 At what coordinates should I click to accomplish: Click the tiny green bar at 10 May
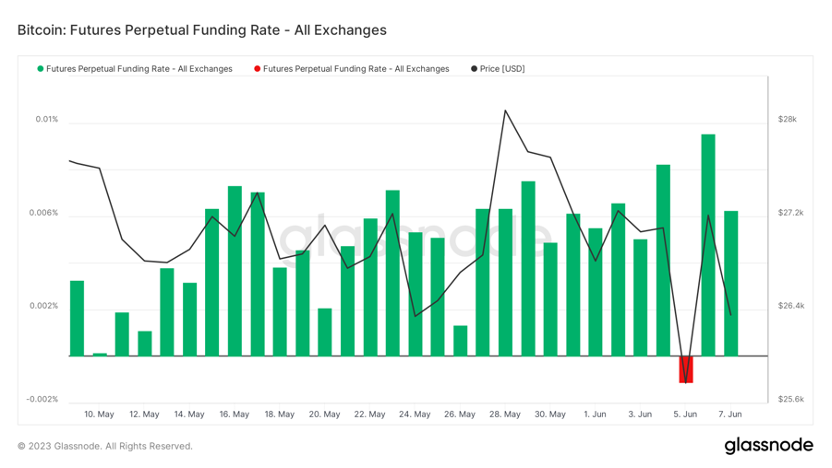pos(100,354)
